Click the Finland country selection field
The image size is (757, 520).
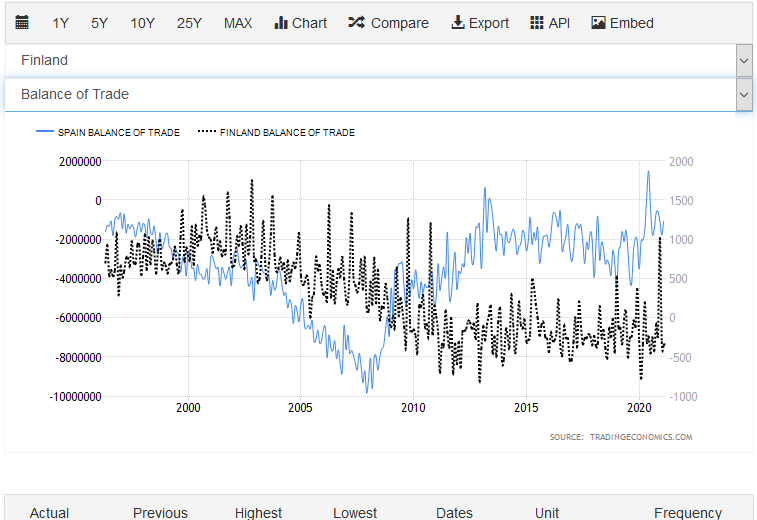click(x=370, y=61)
